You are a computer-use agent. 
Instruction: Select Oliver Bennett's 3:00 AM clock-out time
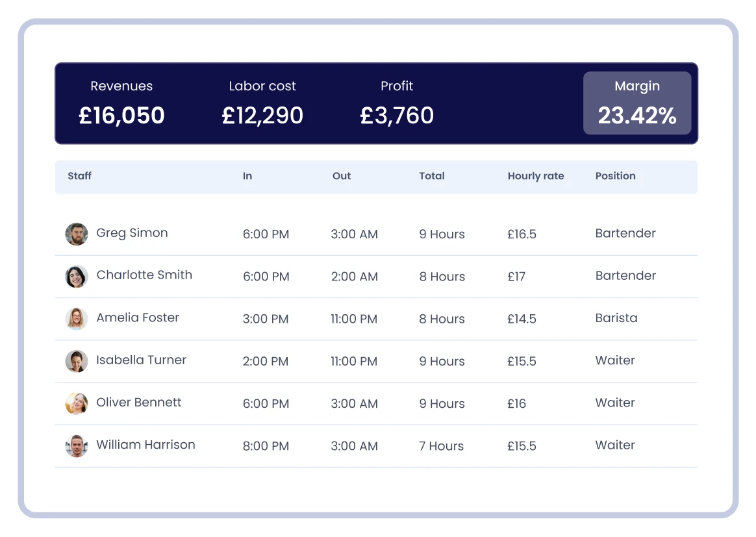(354, 403)
